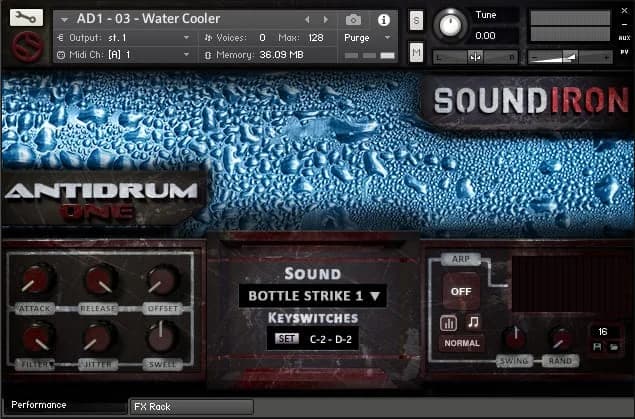This screenshot has height=419, width=635.
Task: Minimize the instrument header view
Action: 624,25
